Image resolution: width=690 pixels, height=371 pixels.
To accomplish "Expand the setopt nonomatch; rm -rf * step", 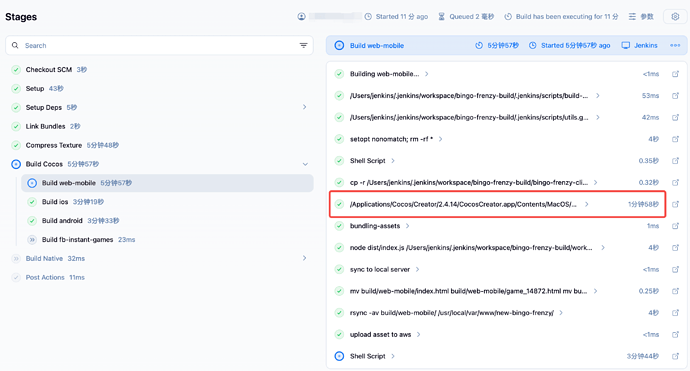I will click(440, 139).
